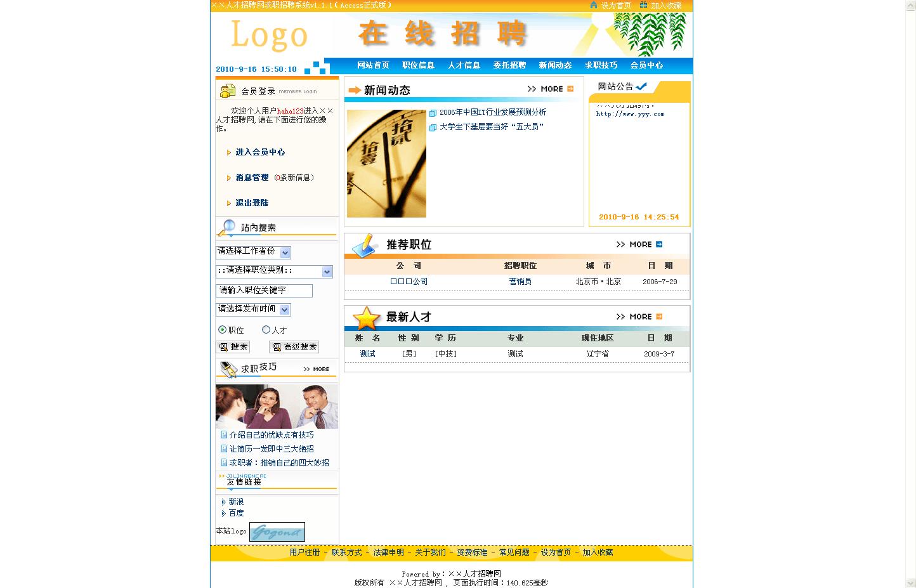Open the 营销员 job position link
Screen dimensions: 916x588
coord(520,282)
